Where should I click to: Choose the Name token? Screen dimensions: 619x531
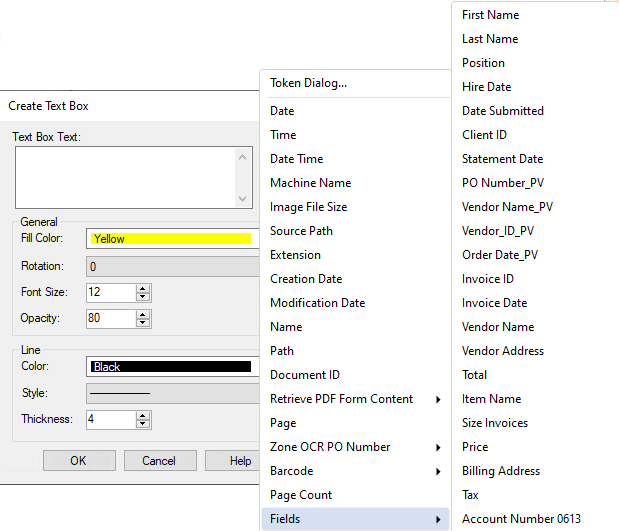point(355,327)
